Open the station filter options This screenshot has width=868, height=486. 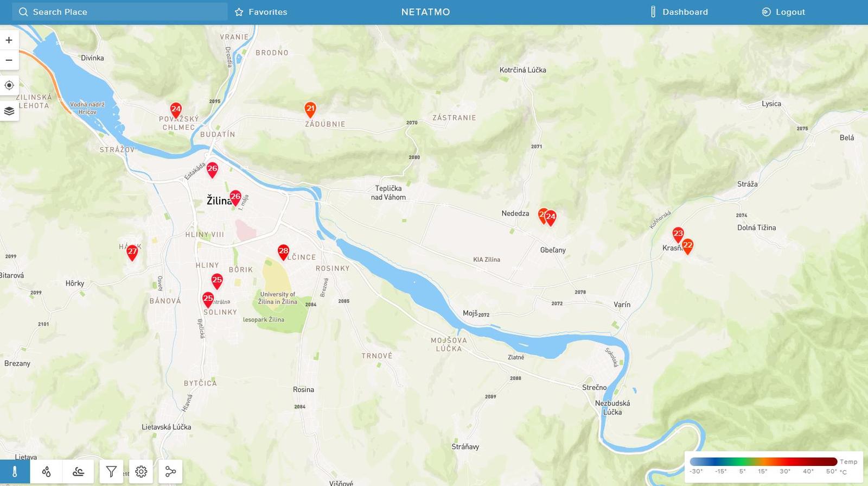coord(111,471)
